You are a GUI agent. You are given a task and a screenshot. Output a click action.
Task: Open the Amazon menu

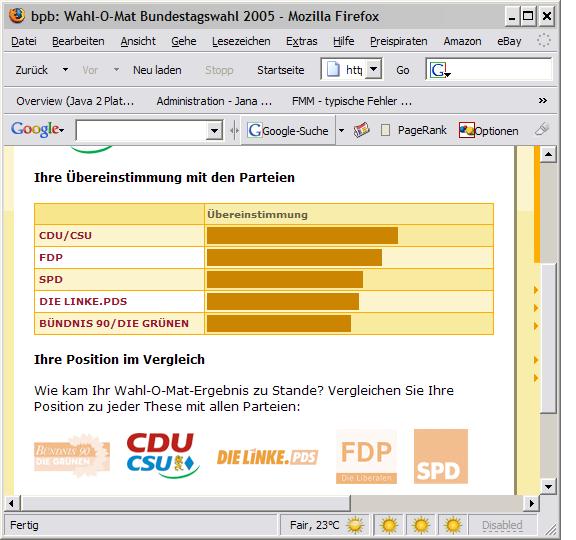(x=462, y=41)
